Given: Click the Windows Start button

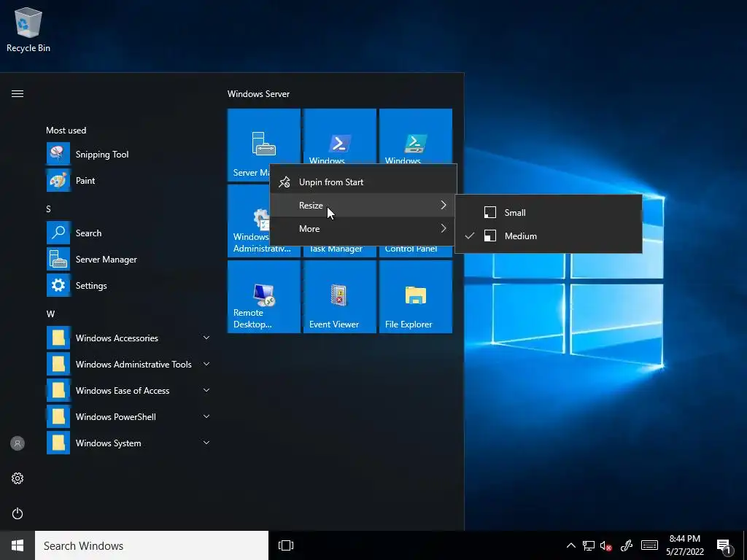Looking at the screenshot, I should click(18, 545).
